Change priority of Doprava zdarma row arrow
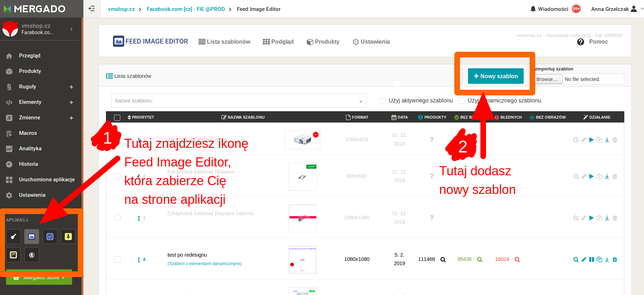Screen dimensions: 644x295 [139, 218]
